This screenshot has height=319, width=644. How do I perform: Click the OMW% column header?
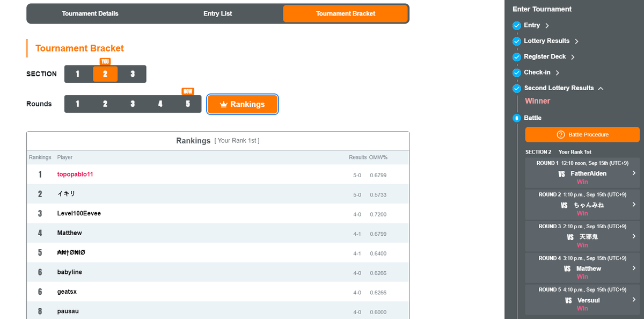pos(378,157)
